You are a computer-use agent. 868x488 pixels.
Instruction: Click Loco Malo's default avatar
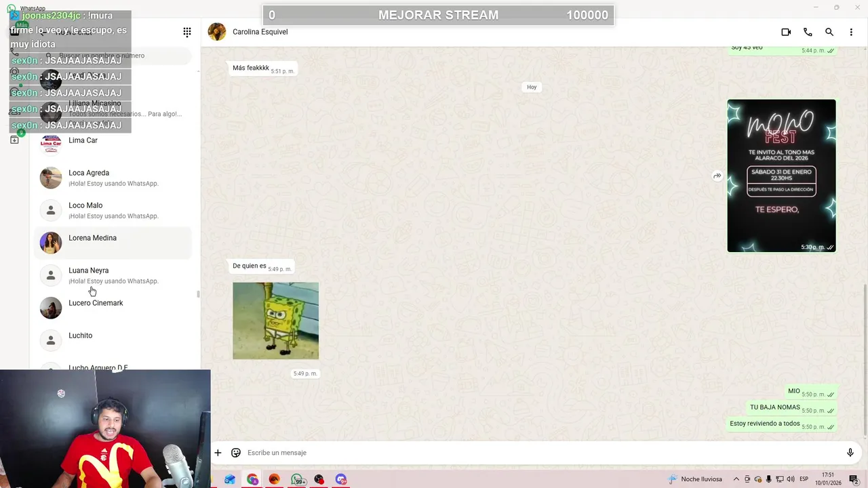[51, 210]
